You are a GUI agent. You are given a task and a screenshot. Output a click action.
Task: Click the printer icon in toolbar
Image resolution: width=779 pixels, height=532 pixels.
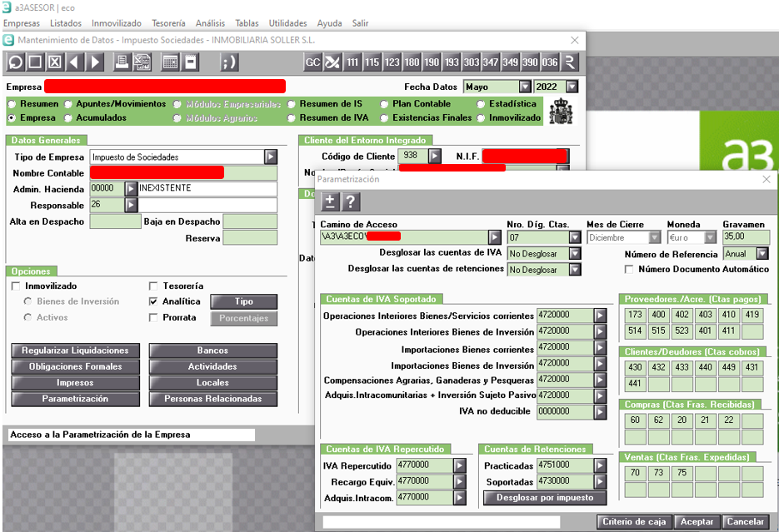coord(122,62)
